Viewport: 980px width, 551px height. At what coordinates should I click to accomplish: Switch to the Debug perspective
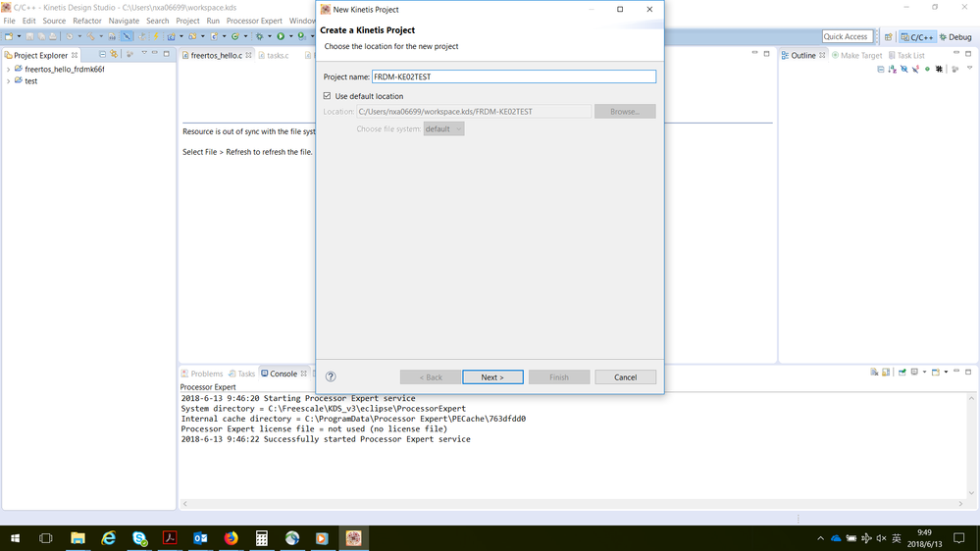click(x=955, y=37)
